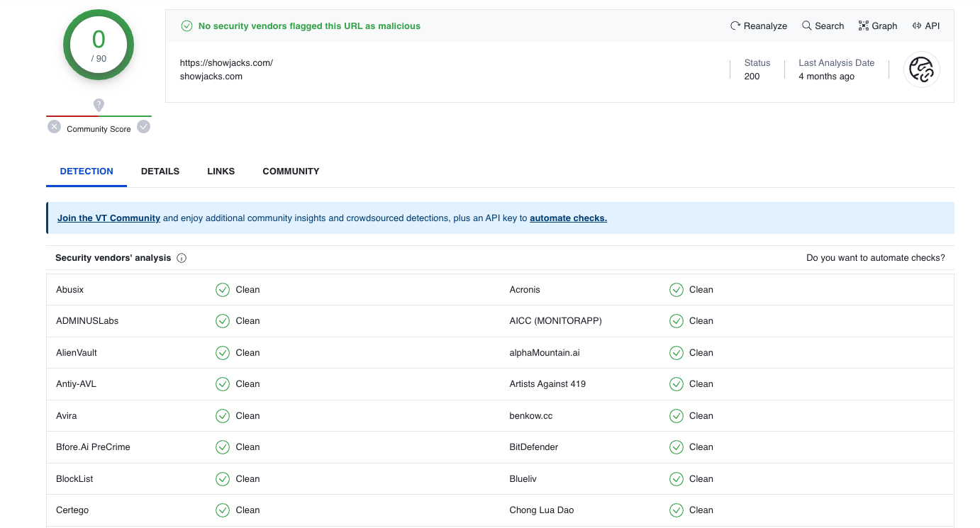This screenshot has width=980, height=528.
Task: Click the Clean check icon for Avira
Action: click(x=223, y=415)
